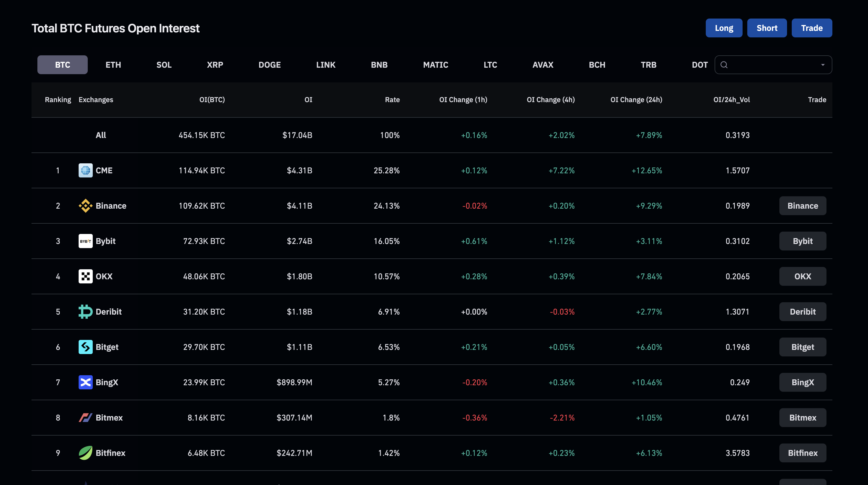The width and height of the screenshot is (868, 485).
Task: Click the BingX exchange logo
Action: point(85,382)
